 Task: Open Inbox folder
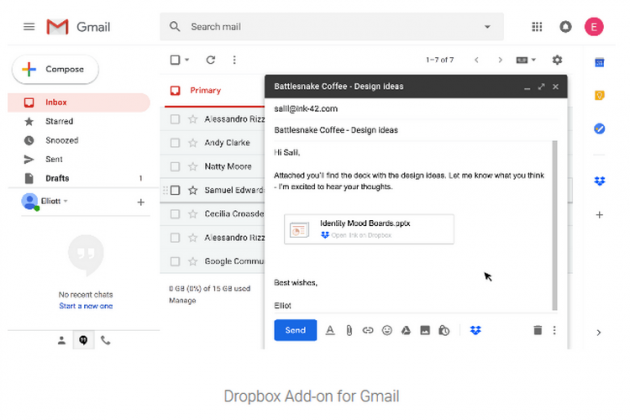coord(79,102)
